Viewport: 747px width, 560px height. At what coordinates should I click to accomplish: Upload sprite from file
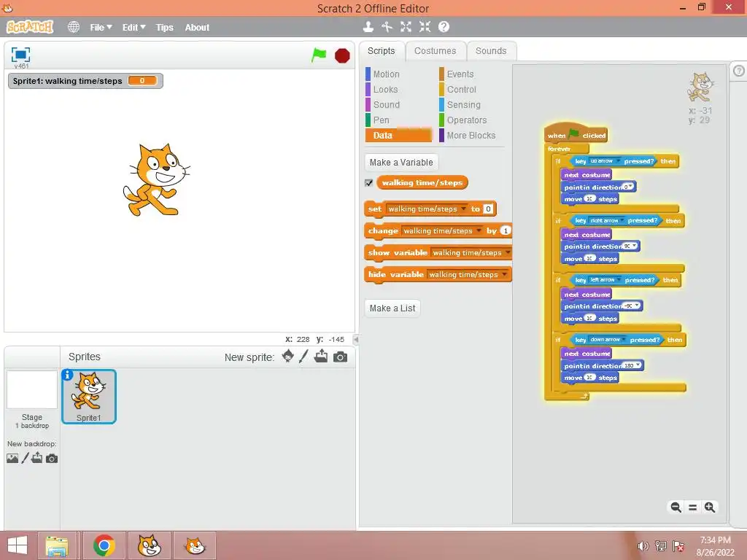(321, 356)
